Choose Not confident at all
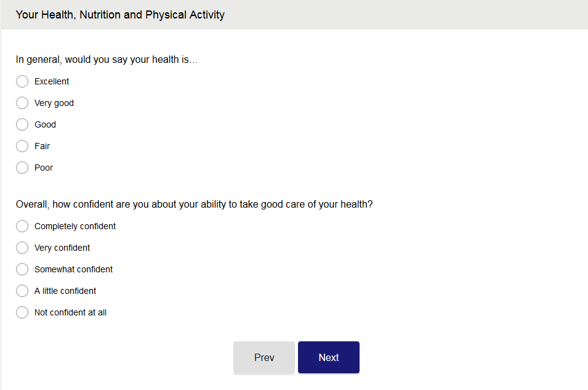 click(22, 312)
